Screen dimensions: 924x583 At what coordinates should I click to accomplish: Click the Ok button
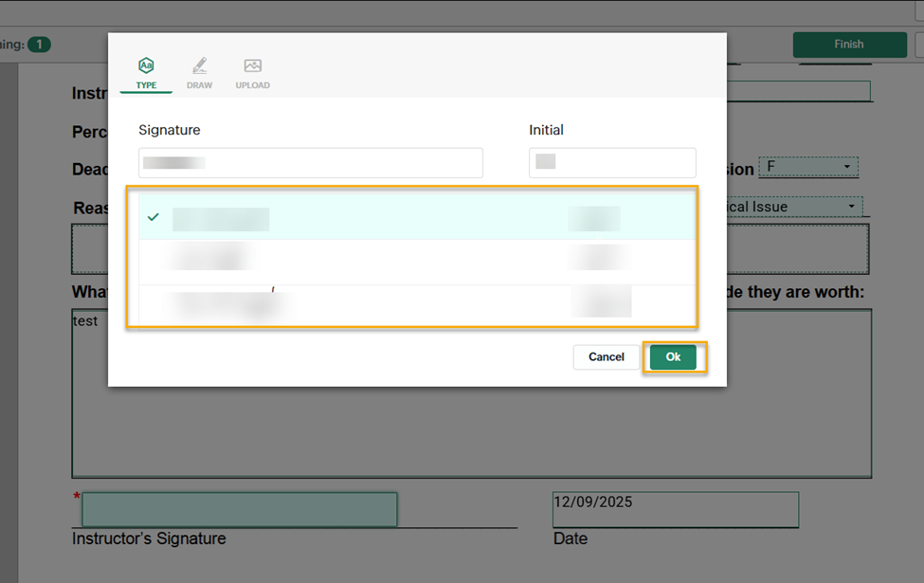click(x=673, y=357)
